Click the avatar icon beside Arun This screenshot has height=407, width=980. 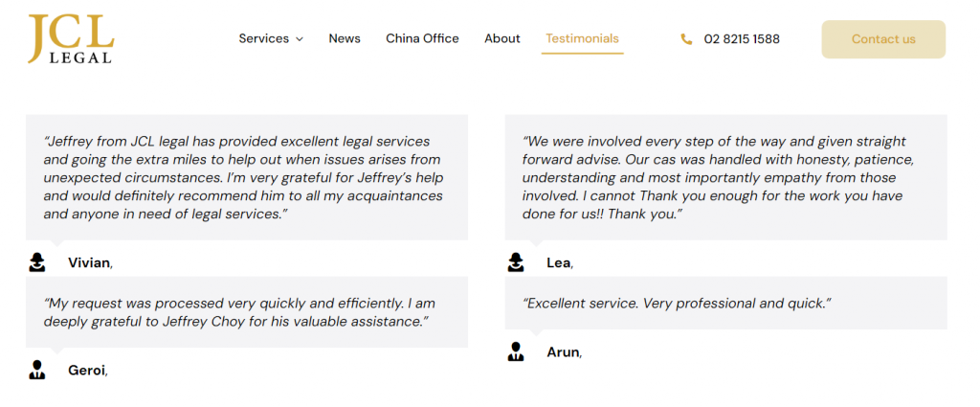tap(516, 351)
